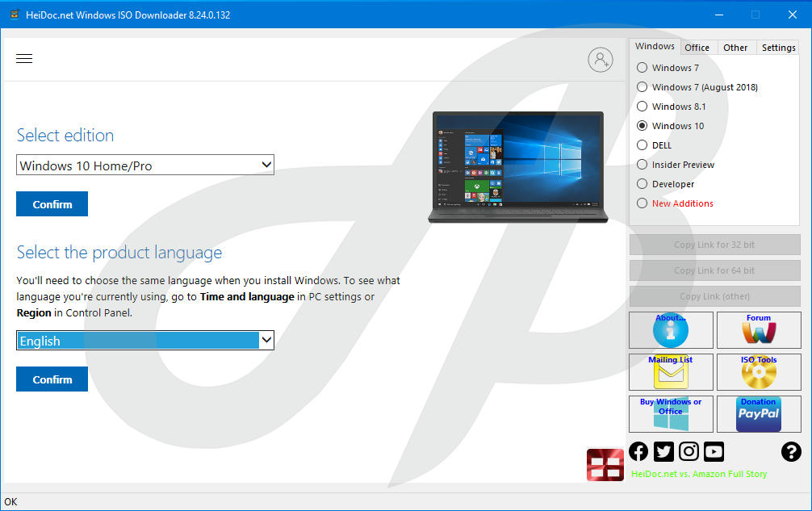Select the Windows 7 radio button
The width and height of the screenshot is (812, 511).
pyautogui.click(x=642, y=67)
